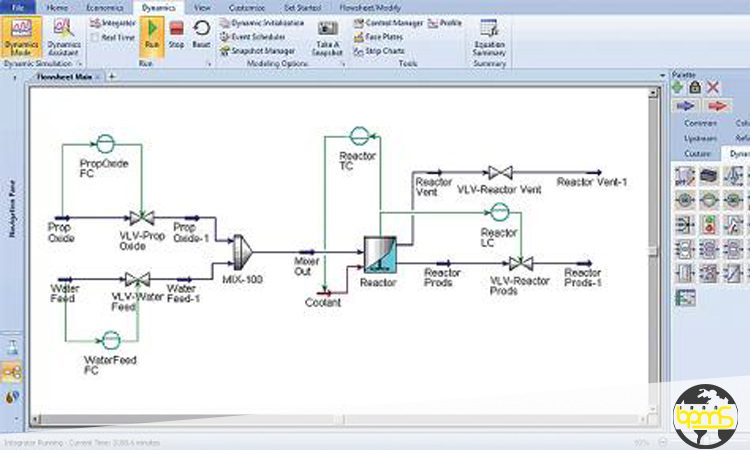Expand the Run group dialog launcher
Screen dimensions: 750x450
coord(208,63)
